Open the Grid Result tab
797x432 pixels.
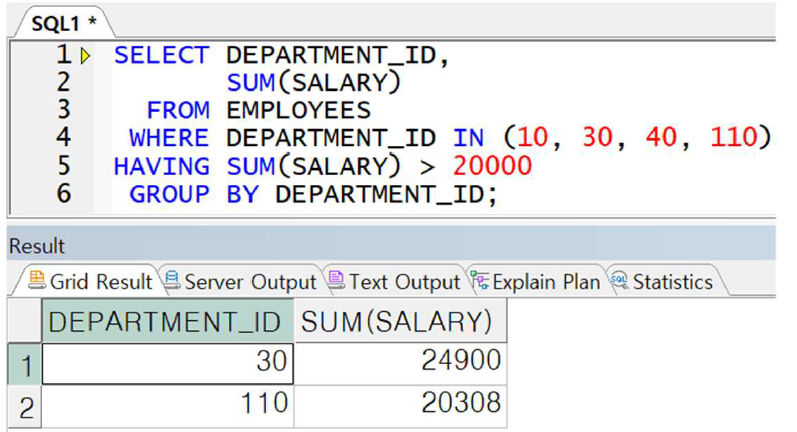pos(90,281)
